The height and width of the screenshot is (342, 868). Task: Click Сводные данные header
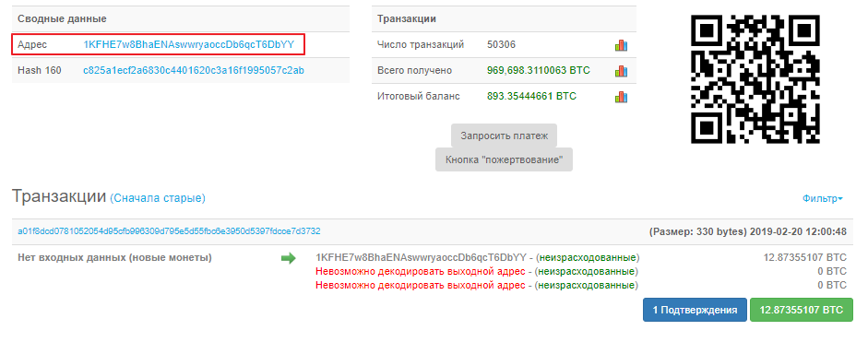coord(62,18)
